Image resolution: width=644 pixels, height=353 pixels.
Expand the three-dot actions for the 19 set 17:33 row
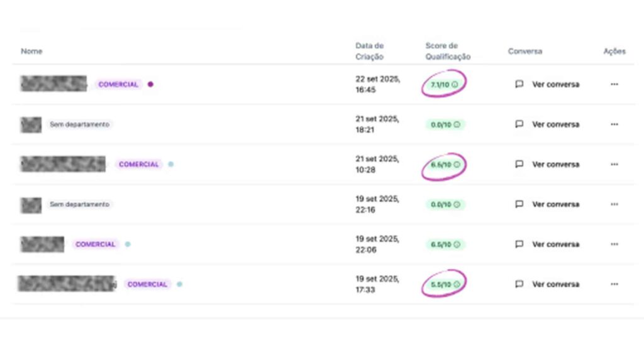(614, 285)
